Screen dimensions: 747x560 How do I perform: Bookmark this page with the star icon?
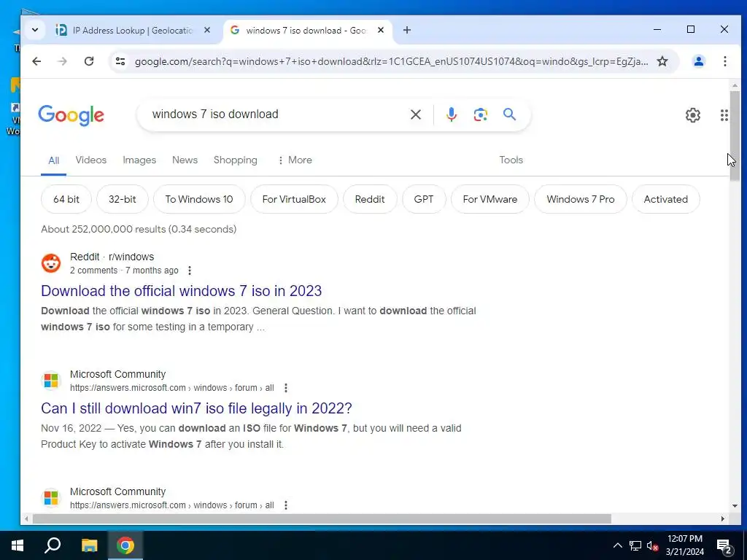pyautogui.click(x=662, y=61)
